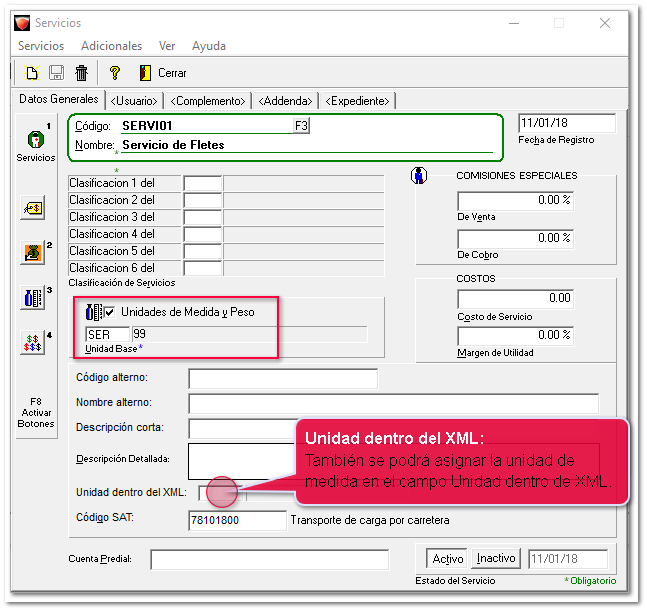The height and width of the screenshot is (611, 647).
Task: Click the sidebar units icon numbered 3
Action: pyautogui.click(x=32, y=298)
